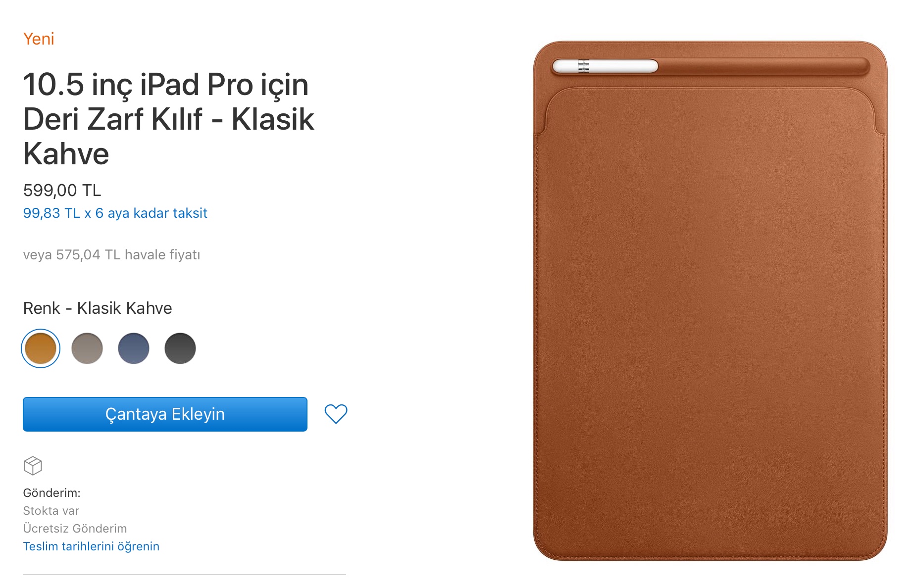Pick the midnight blue color swatch
This screenshot has width=915, height=588.
pyautogui.click(x=134, y=348)
